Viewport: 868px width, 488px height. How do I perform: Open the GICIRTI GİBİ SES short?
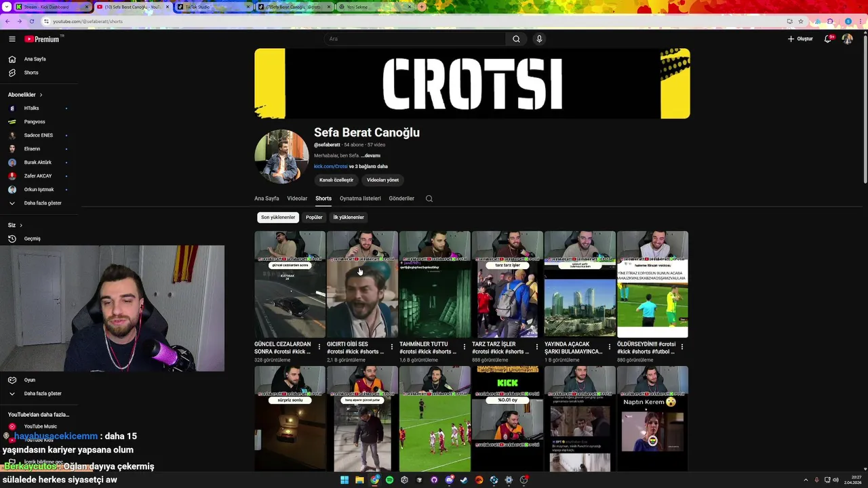pyautogui.click(x=362, y=285)
